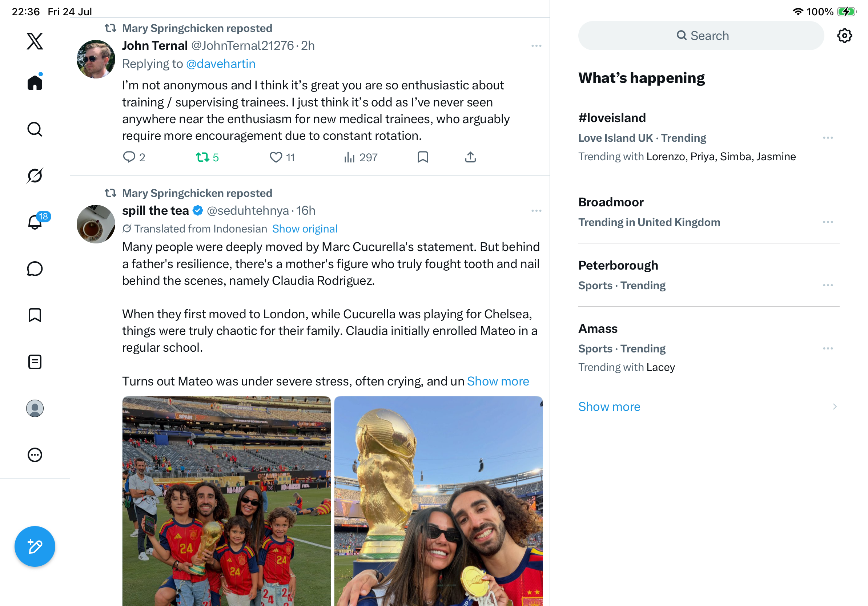Expand Show more trends chevron
This screenshot has width=868, height=606.
tap(834, 407)
